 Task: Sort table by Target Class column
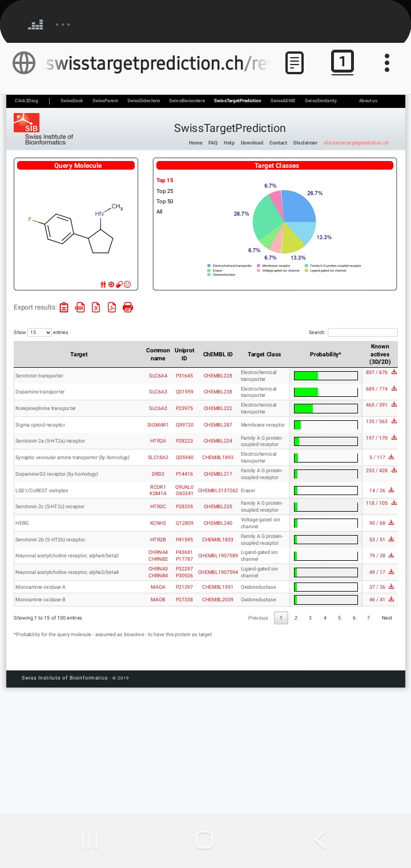[264, 354]
